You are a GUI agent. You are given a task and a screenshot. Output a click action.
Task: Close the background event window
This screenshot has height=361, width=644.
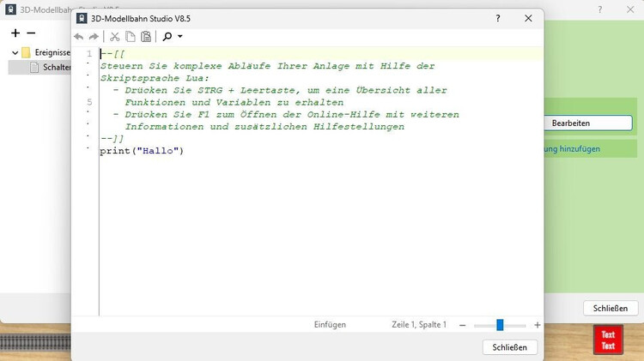[x=630, y=9]
